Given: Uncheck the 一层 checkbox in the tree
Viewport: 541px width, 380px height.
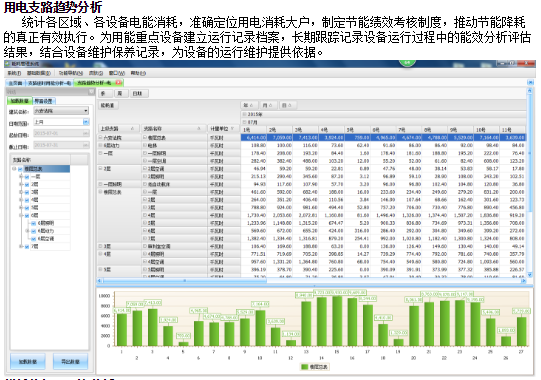Looking at the screenshot, I should 27,177.
